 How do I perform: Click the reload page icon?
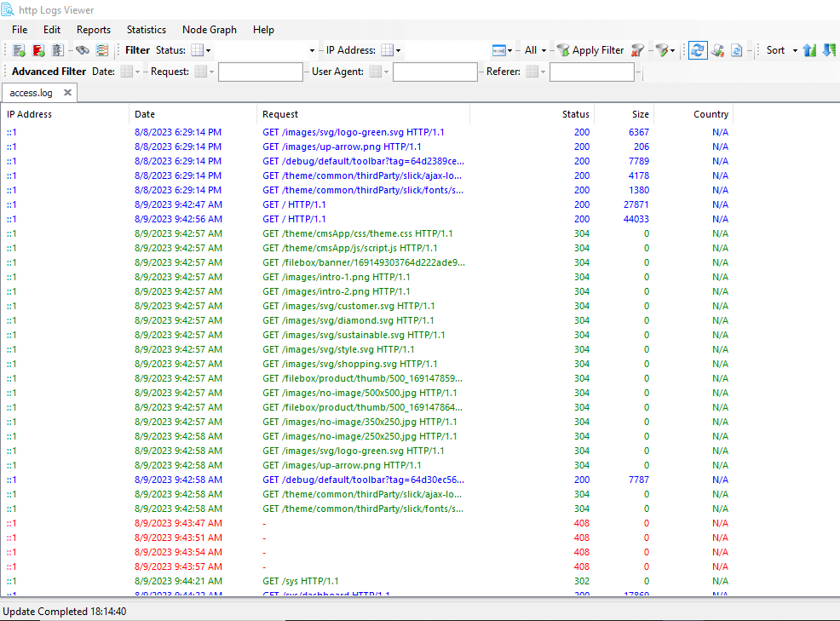[x=737, y=50]
